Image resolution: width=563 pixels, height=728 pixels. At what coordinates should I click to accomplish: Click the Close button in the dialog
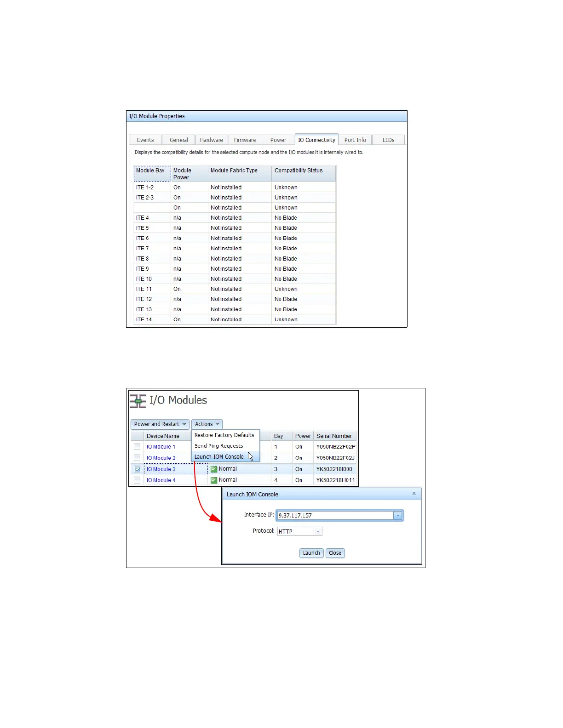coord(335,553)
